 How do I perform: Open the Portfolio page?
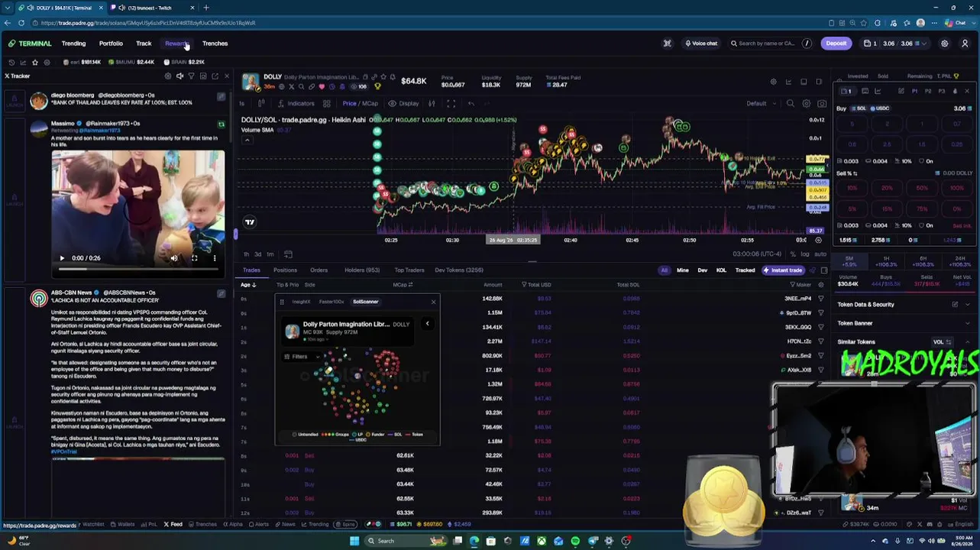(x=111, y=44)
